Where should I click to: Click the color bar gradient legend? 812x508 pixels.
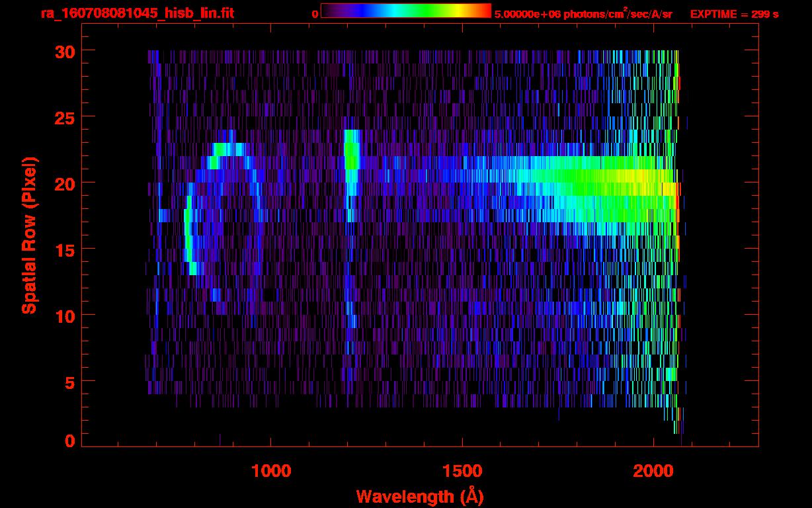point(405,11)
